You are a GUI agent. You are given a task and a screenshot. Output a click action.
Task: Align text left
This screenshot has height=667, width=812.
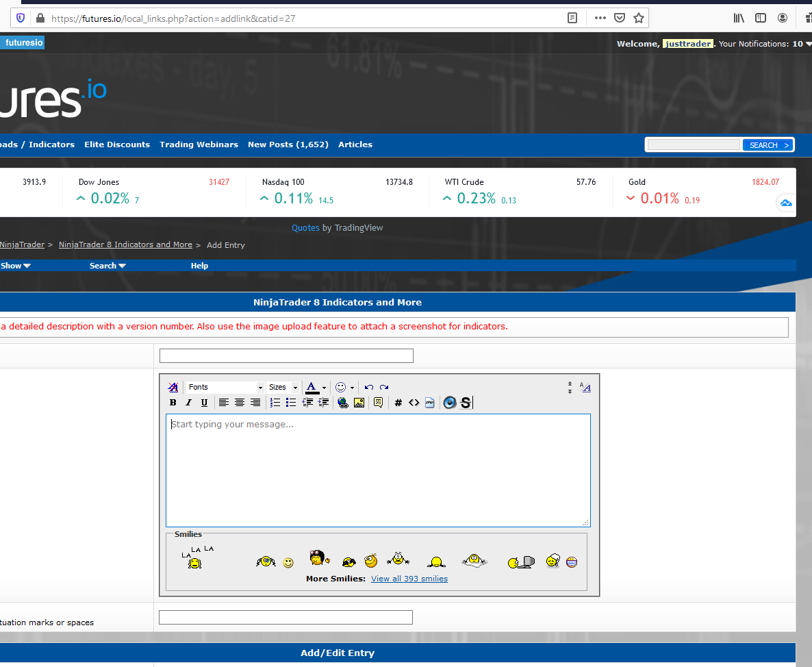tap(224, 403)
